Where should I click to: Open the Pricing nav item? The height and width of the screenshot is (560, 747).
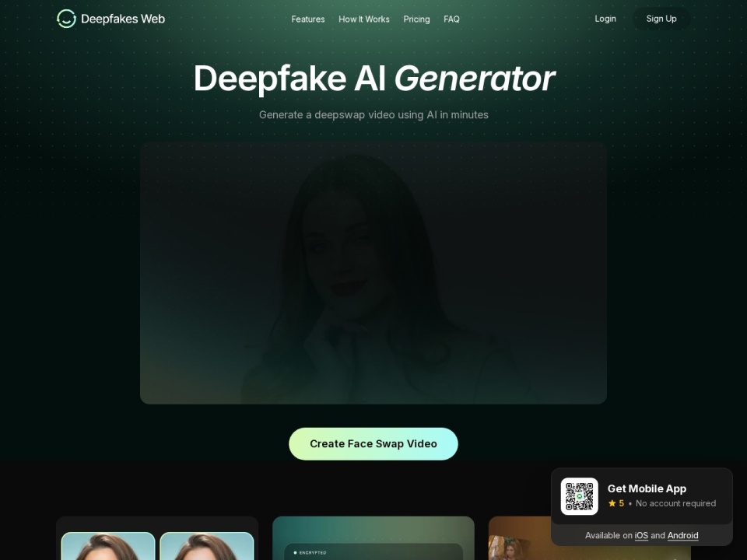point(416,19)
